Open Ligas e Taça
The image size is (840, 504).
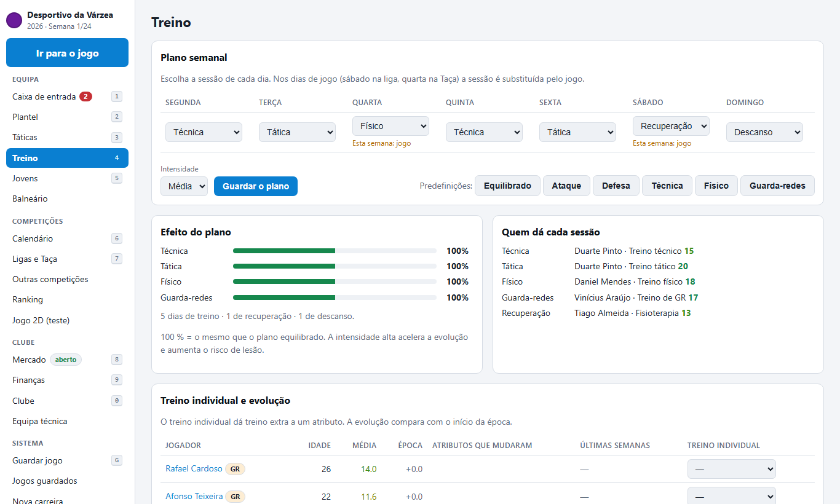[67, 259]
